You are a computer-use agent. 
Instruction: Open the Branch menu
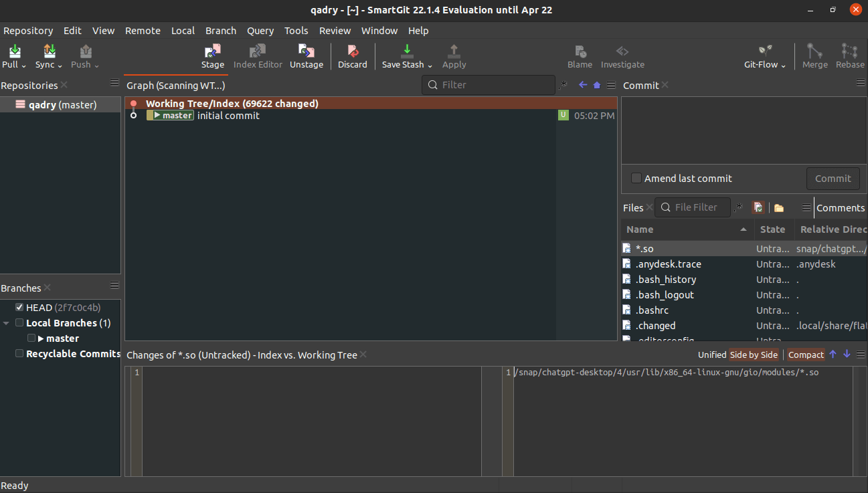pyautogui.click(x=221, y=31)
